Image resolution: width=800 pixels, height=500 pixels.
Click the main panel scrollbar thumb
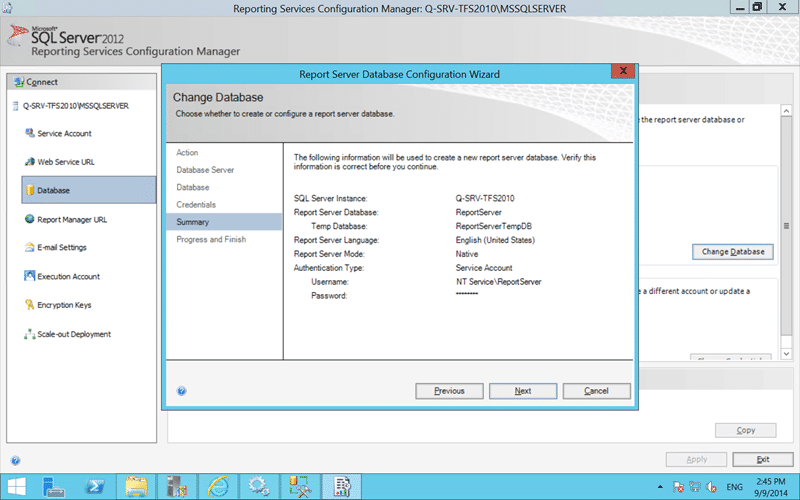coord(786,226)
